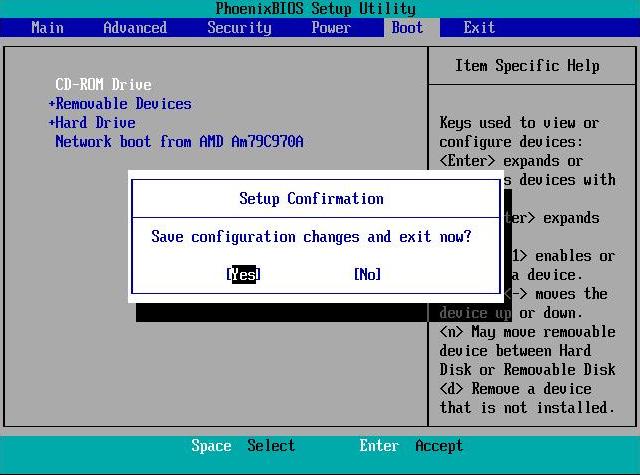This screenshot has height=475, width=640.
Task: Click the 'Space Select' key hint
Action: click(x=243, y=446)
